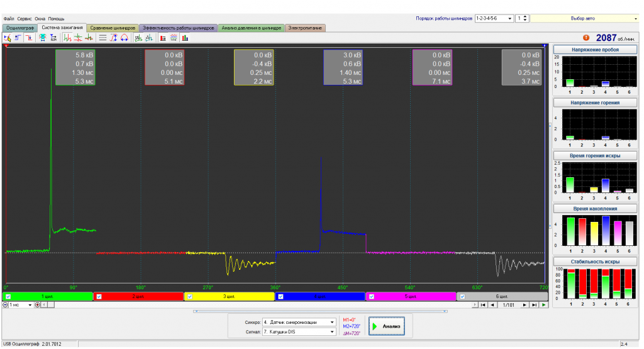
Task: Click the overlaid wavy lines icon
Action: [174, 38]
